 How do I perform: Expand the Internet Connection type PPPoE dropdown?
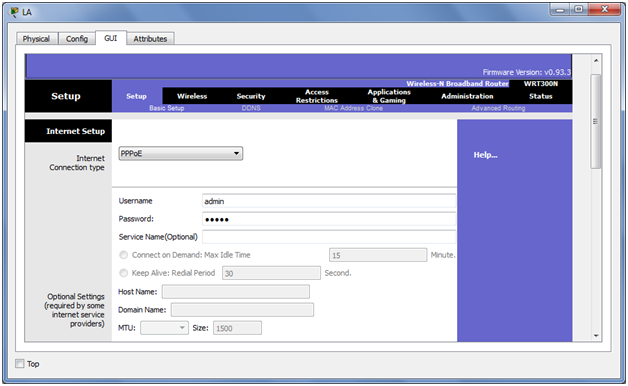pos(181,153)
